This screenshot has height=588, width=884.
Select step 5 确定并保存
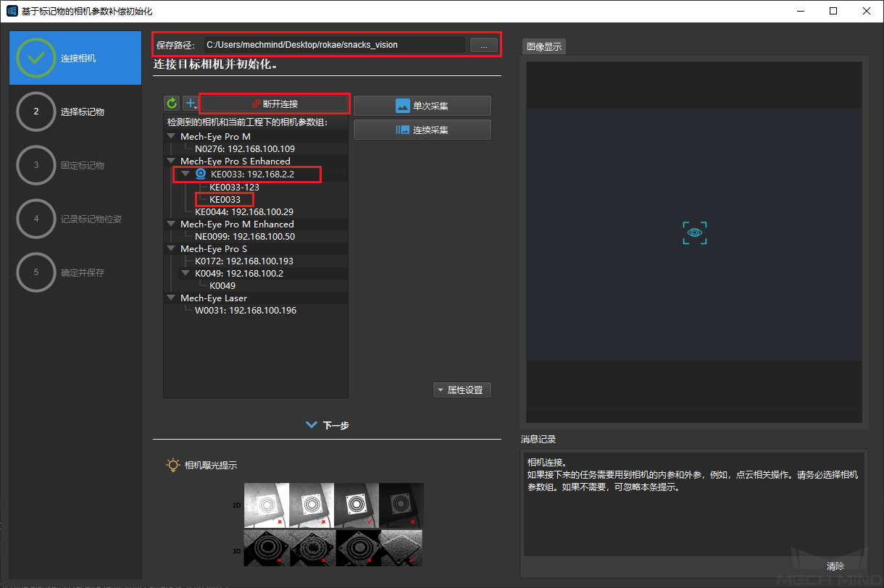(x=75, y=272)
